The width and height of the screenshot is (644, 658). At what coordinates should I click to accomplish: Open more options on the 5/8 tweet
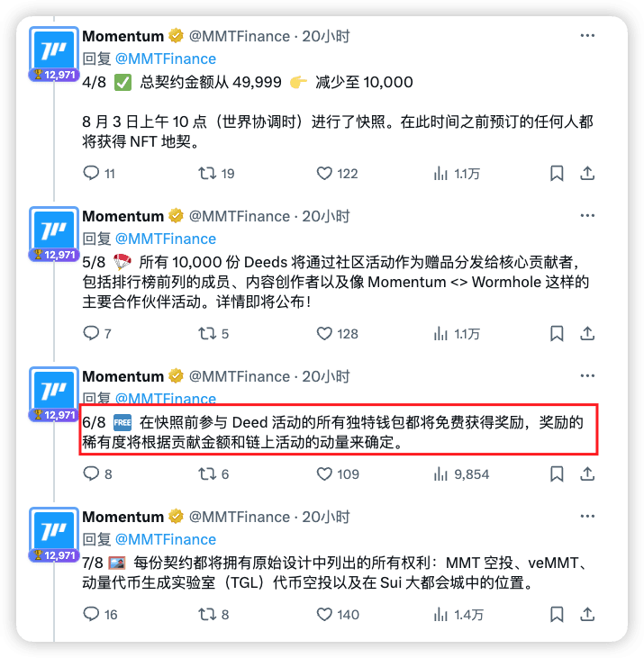[x=587, y=216]
